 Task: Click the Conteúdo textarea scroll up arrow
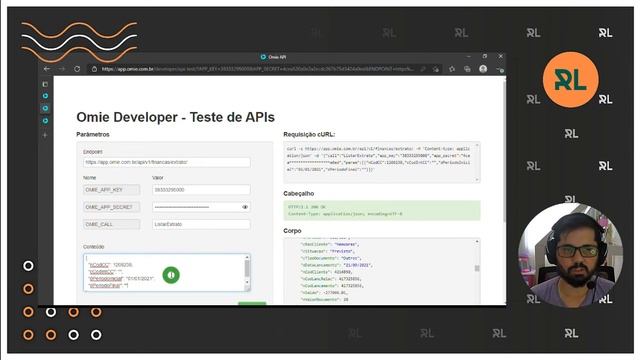(x=247, y=257)
